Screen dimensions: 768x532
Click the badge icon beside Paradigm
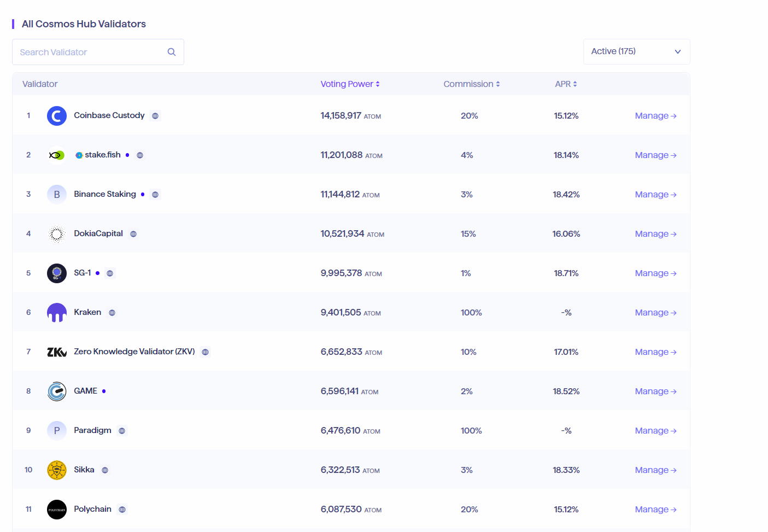(x=122, y=431)
